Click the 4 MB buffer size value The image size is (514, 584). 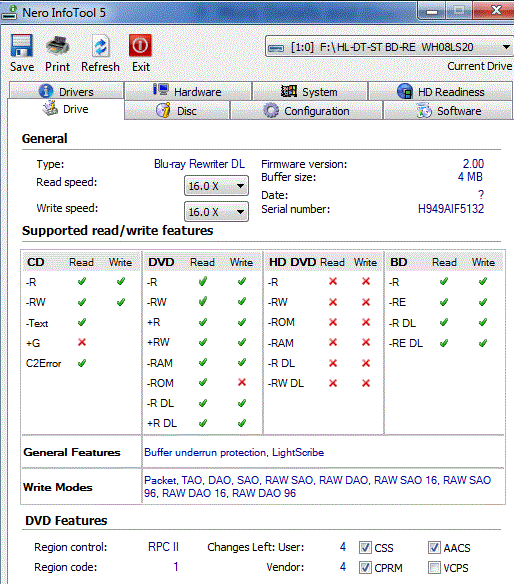[470, 177]
